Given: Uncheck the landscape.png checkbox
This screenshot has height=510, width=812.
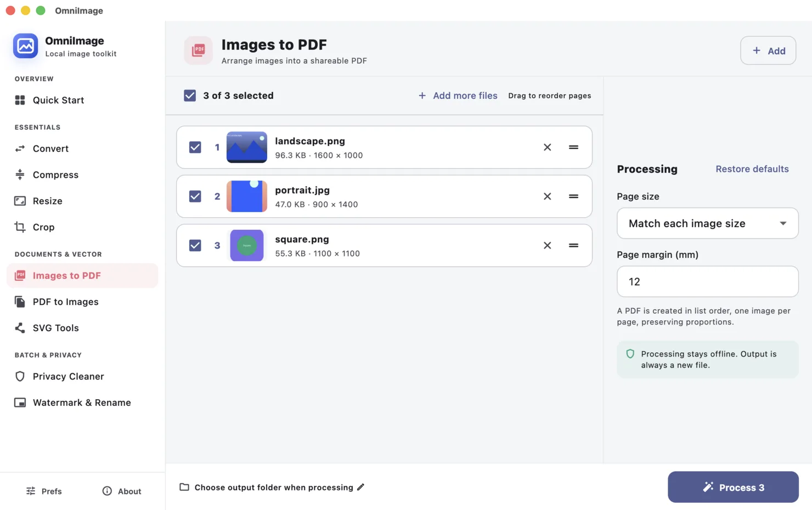Looking at the screenshot, I should [x=195, y=147].
